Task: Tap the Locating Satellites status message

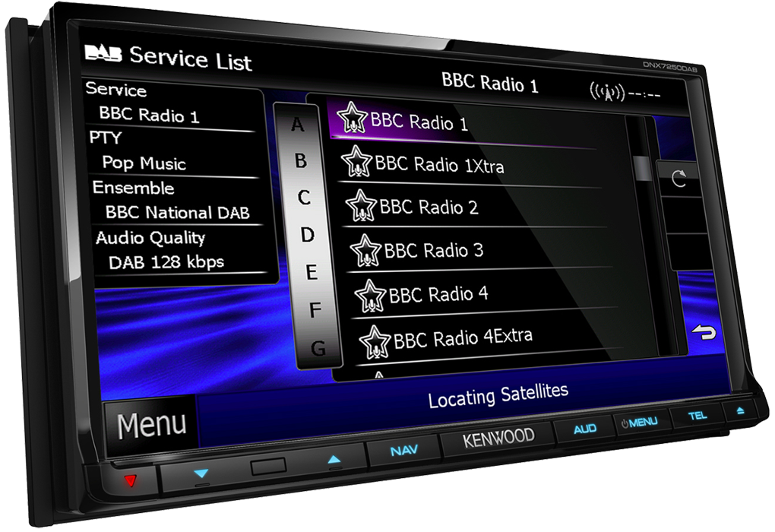Action: (x=498, y=395)
